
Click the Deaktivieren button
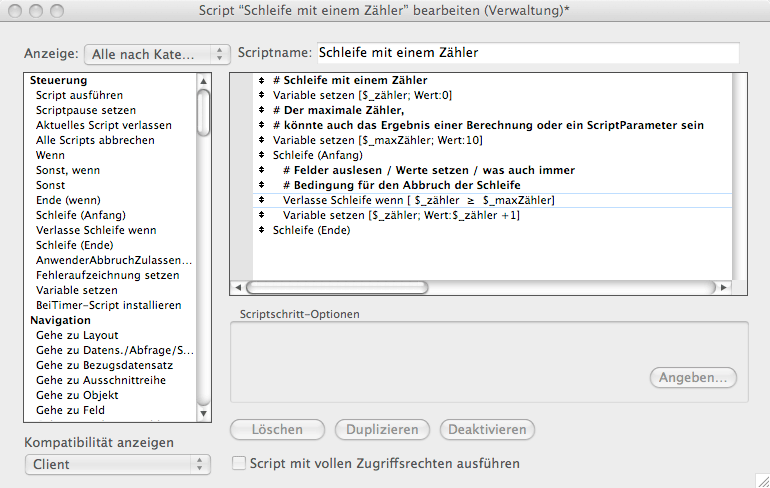487,430
